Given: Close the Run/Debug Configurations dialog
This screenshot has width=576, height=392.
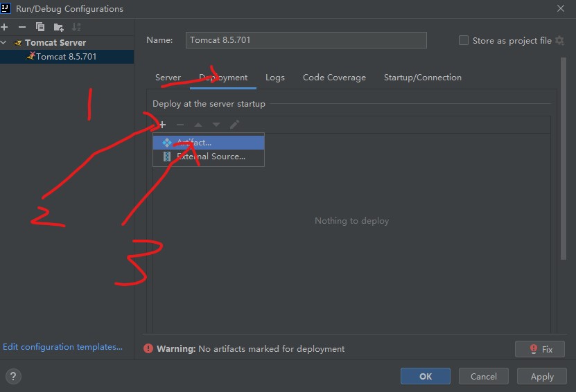Looking at the screenshot, I should [561, 8].
